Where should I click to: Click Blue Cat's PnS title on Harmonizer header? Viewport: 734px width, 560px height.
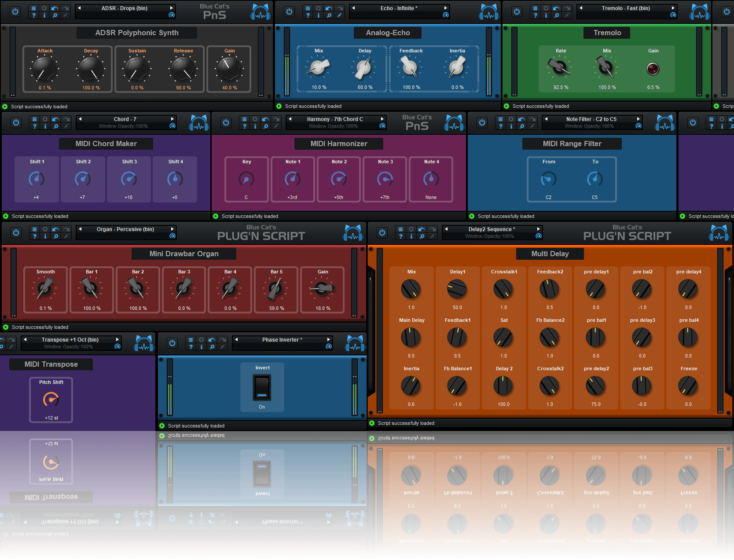pos(417,123)
